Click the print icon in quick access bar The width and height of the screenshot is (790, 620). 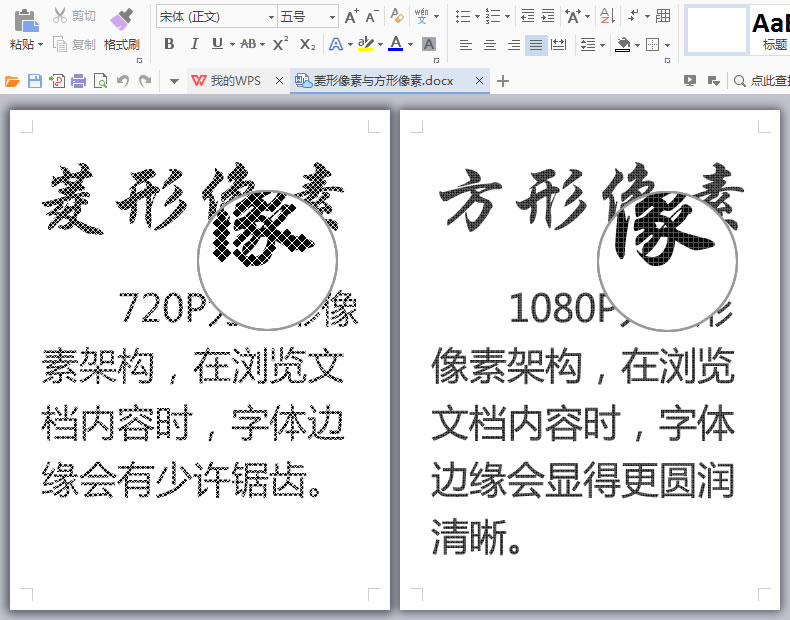tap(78, 81)
